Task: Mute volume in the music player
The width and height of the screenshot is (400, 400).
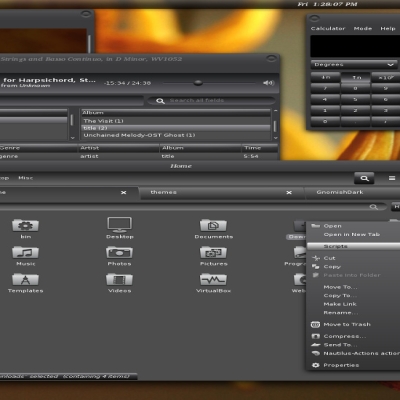Action: click(x=268, y=83)
